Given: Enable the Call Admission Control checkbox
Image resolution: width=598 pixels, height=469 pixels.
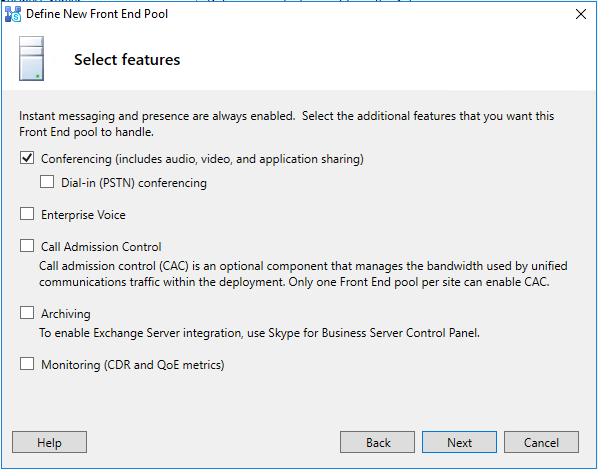Looking at the screenshot, I should [x=27, y=246].
